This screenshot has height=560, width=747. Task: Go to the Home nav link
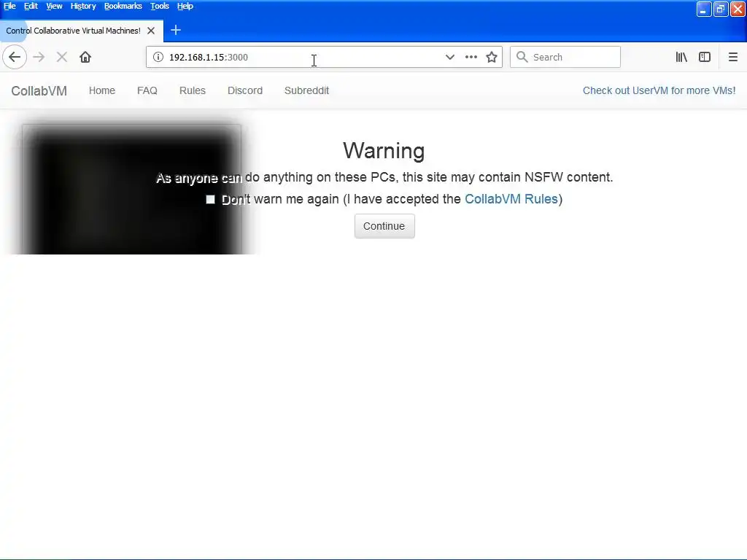pos(102,90)
